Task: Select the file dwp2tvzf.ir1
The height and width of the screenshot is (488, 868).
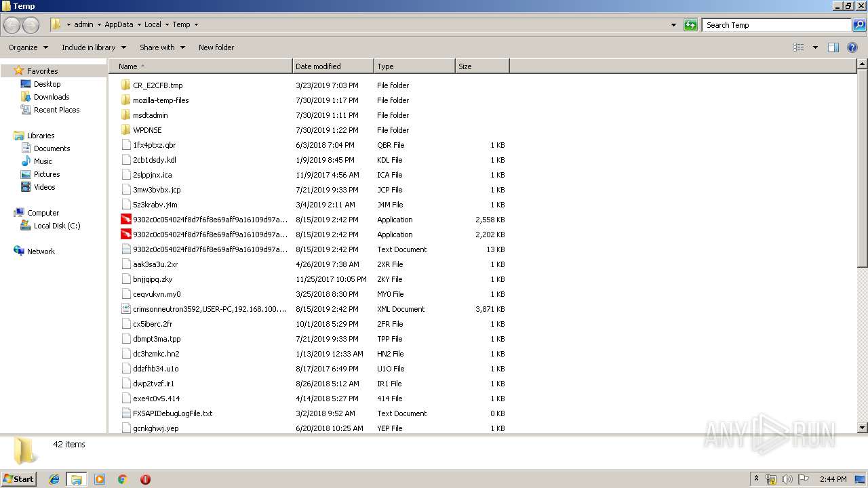Action: (x=154, y=384)
